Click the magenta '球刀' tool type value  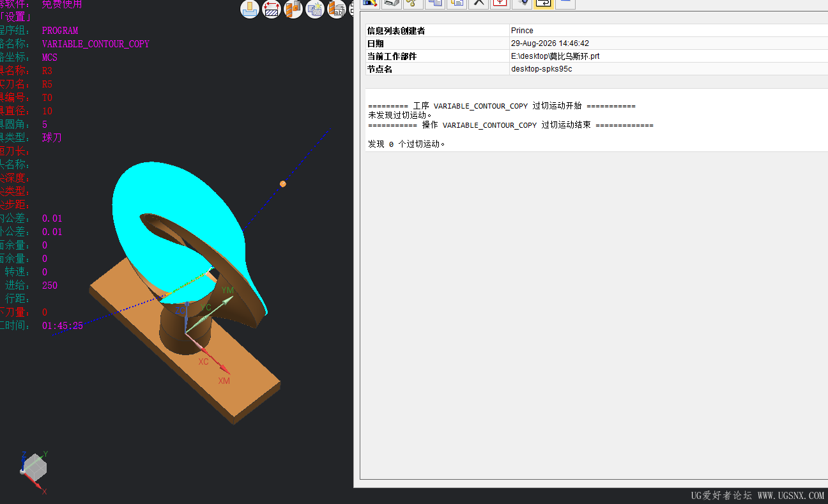pyautogui.click(x=52, y=138)
